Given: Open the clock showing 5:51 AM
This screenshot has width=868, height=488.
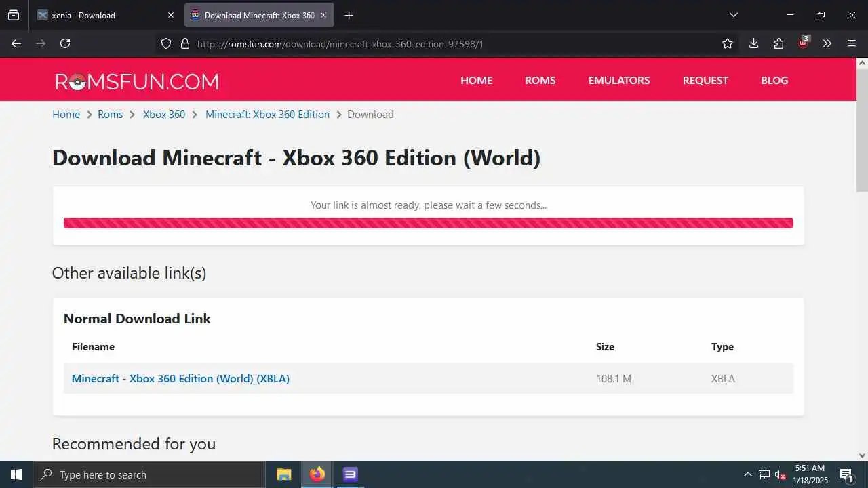Looking at the screenshot, I should tap(810, 474).
